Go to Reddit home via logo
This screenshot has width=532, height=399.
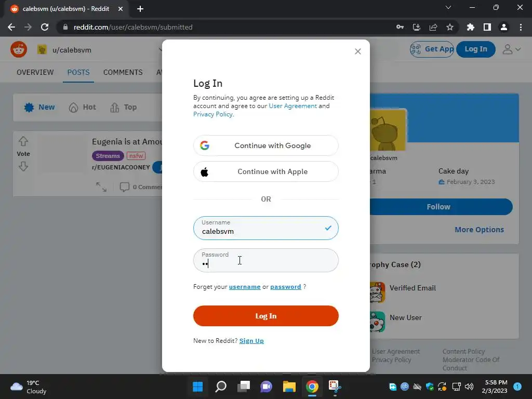[19, 49]
